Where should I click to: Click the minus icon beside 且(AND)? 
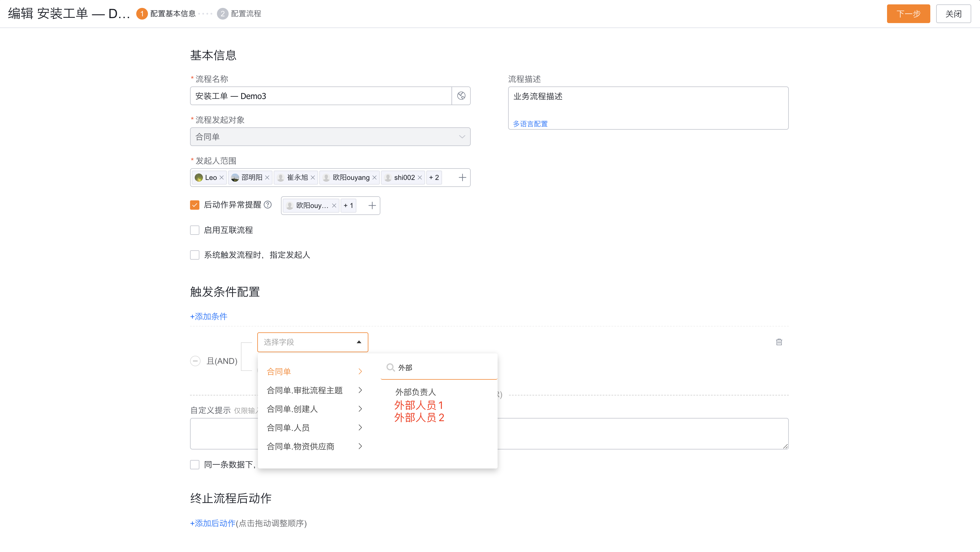196,361
